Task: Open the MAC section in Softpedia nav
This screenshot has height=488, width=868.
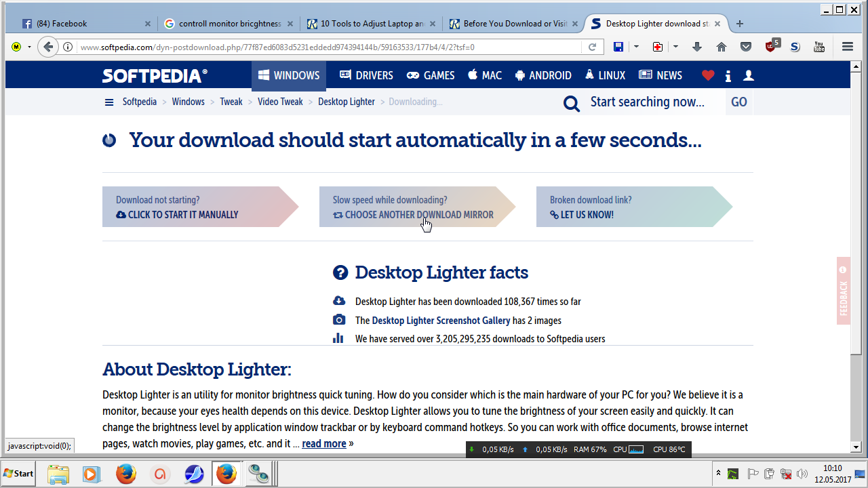Action: (x=485, y=75)
